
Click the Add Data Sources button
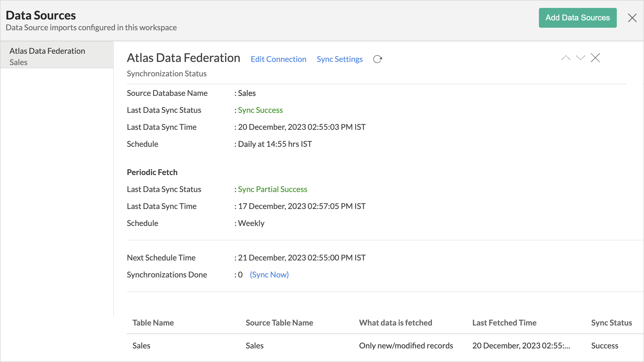click(577, 18)
